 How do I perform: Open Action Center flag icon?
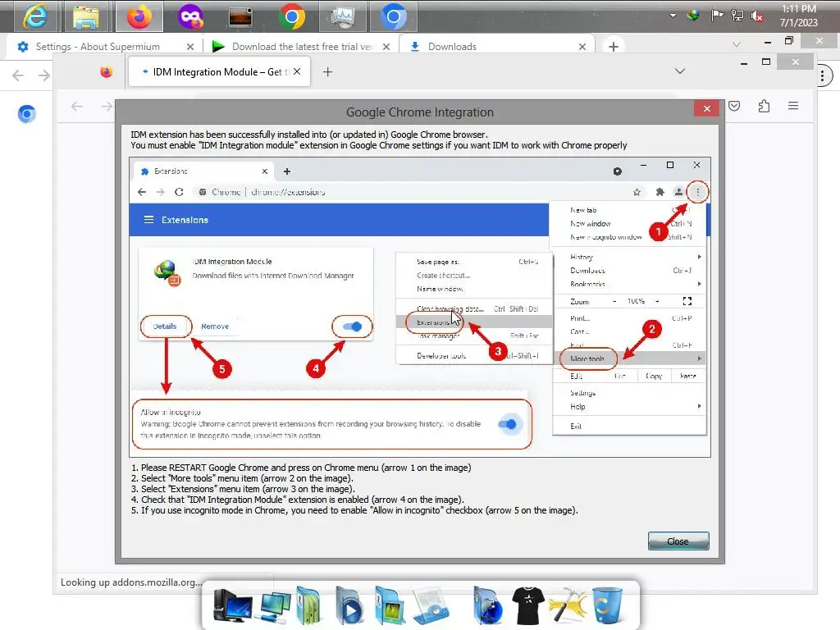717,15
